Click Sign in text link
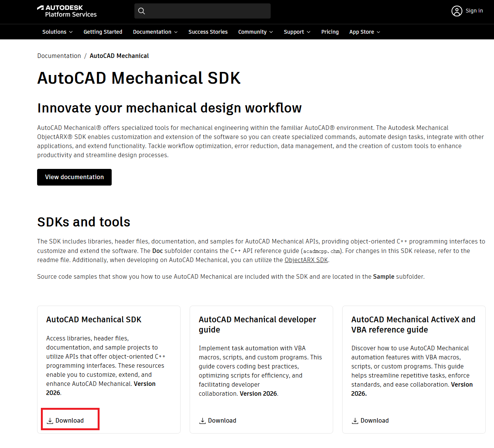Viewport: 494px width, 448px height. click(474, 11)
